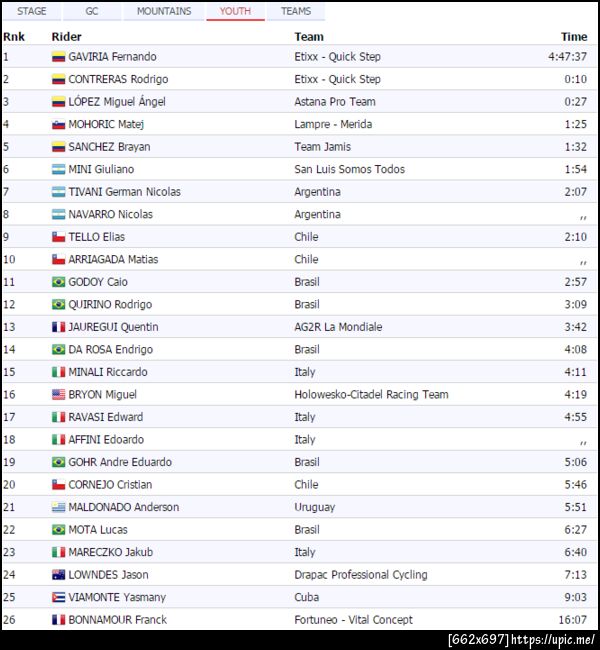Open rider LÓPEZ Miguel Ángel's page
The height and width of the screenshot is (650, 600).
pyautogui.click(x=116, y=102)
